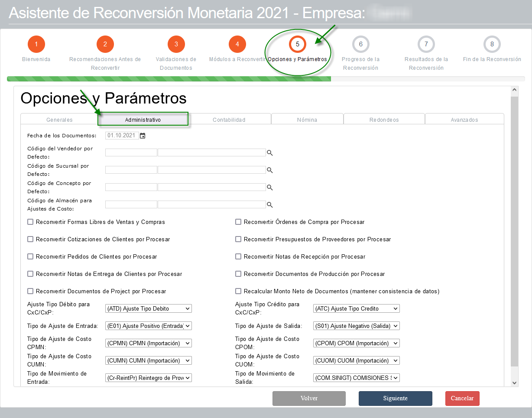This screenshot has width=532, height=418.
Task: Click the red Cancelar button
Action: point(462,399)
